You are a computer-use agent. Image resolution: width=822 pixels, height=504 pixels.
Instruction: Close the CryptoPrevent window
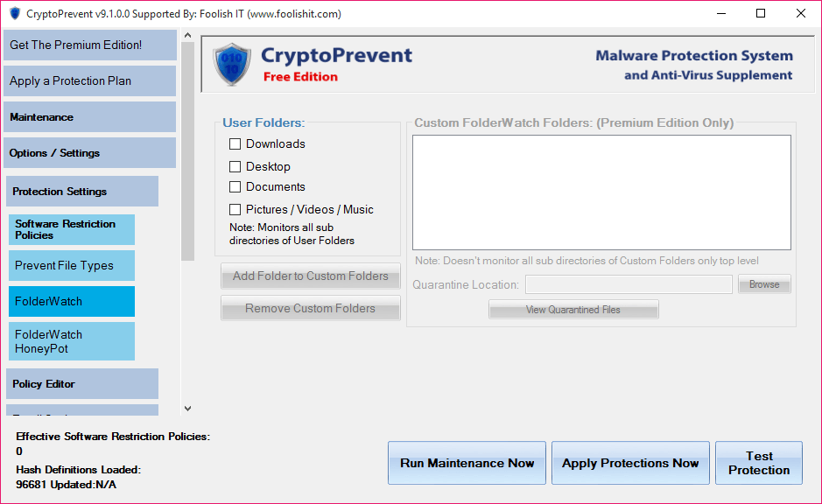click(800, 14)
